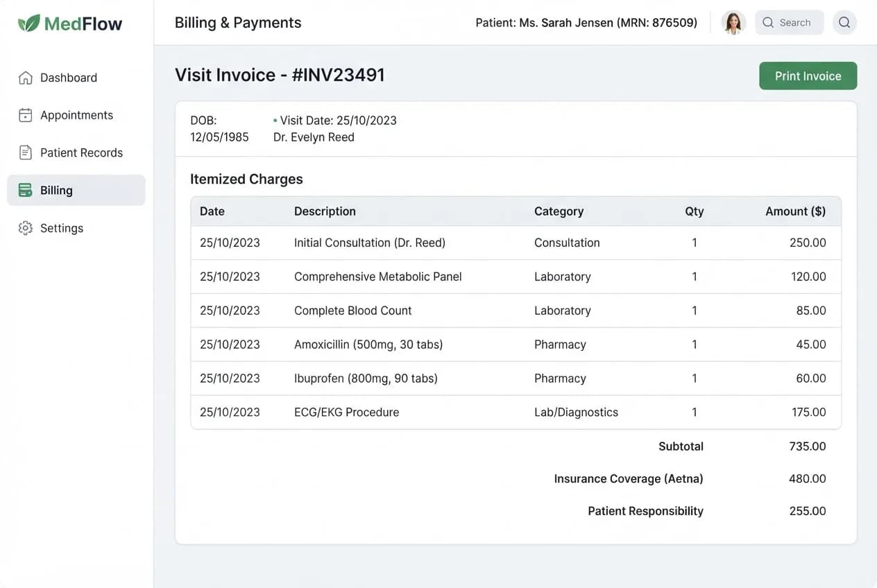877x588 pixels.
Task: Select the ECG/EKG Procedure charge
Action: [x=516, y=413]
